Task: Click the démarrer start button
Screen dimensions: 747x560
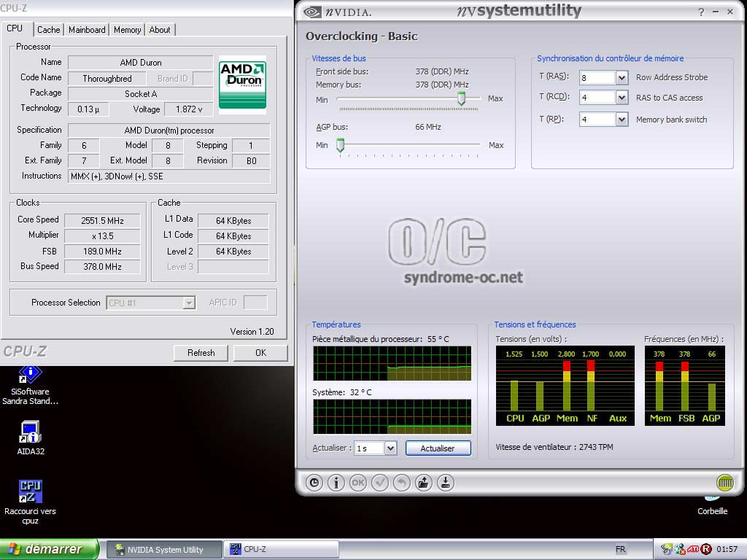Action: [50, 549]
